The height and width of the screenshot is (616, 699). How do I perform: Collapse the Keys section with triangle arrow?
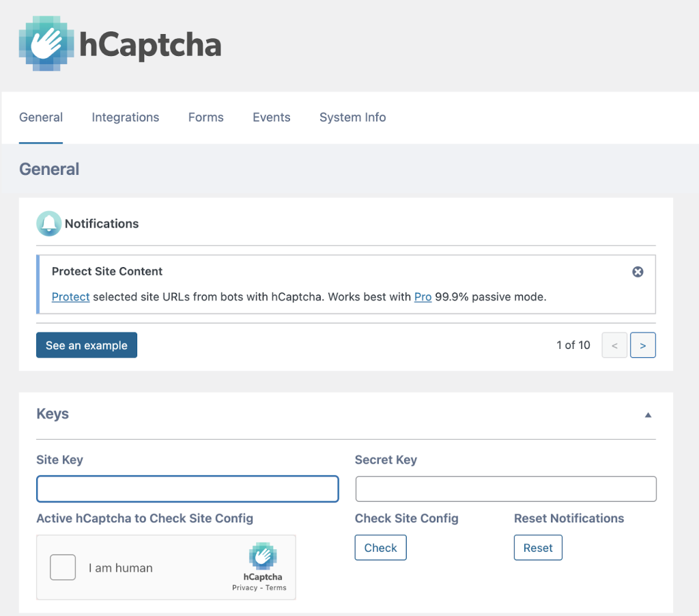[648, 415]
